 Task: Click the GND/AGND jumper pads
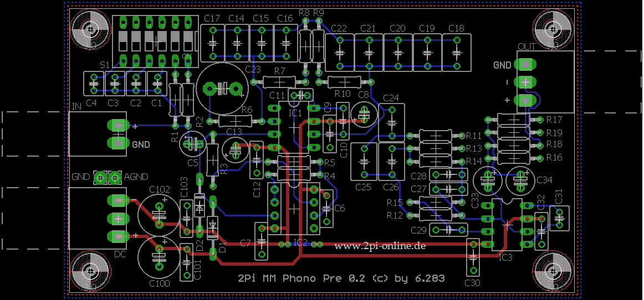pos(108,178)
